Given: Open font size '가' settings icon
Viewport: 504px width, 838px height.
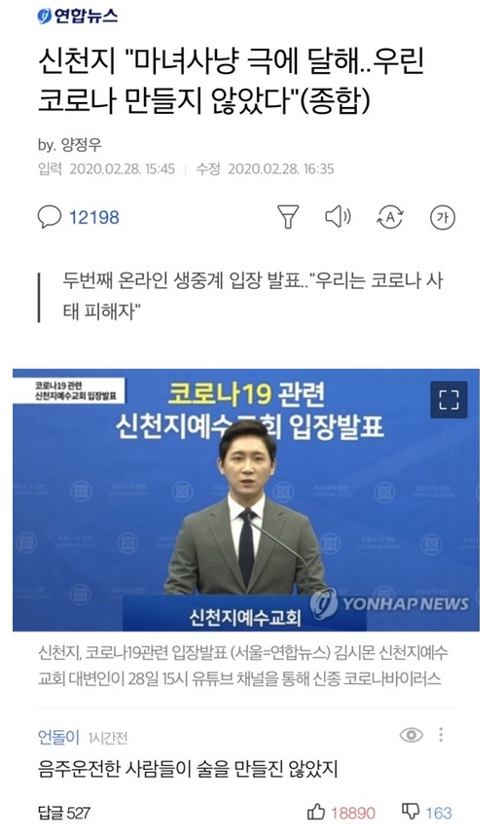Looking at the screenshot, I should [443, 217].
